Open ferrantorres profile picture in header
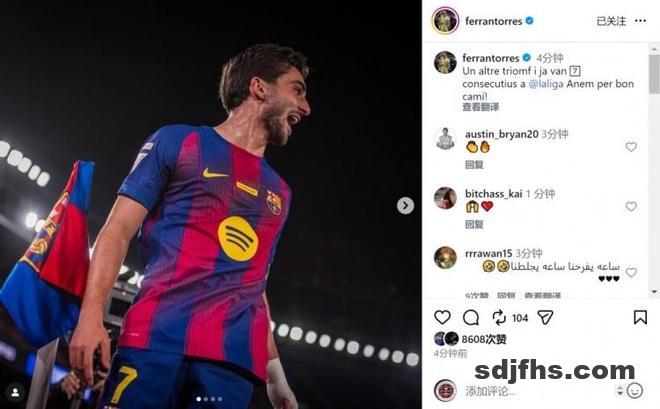Image resolution: width=660 pixels, height=409 pixels. [445, 20]
